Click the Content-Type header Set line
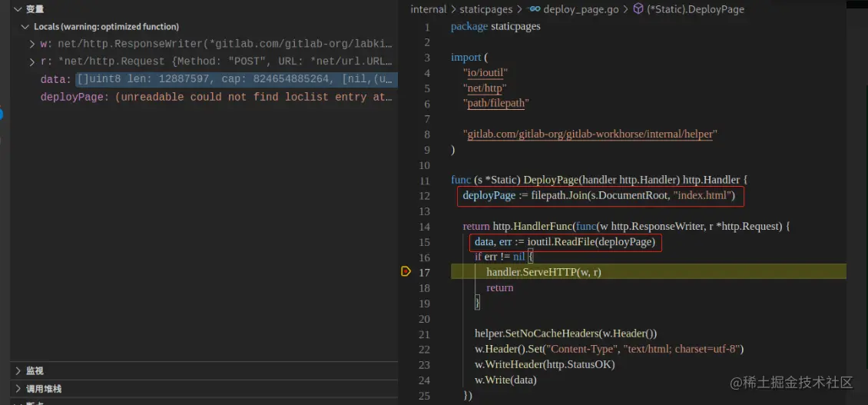Viewport: 868px width, 405px height. point(609,349)
